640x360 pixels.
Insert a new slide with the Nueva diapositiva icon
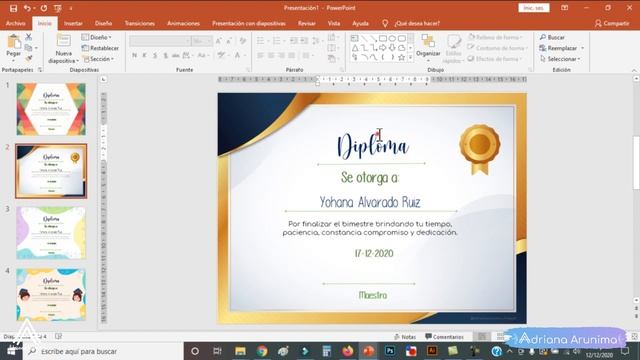pos(63,41)
